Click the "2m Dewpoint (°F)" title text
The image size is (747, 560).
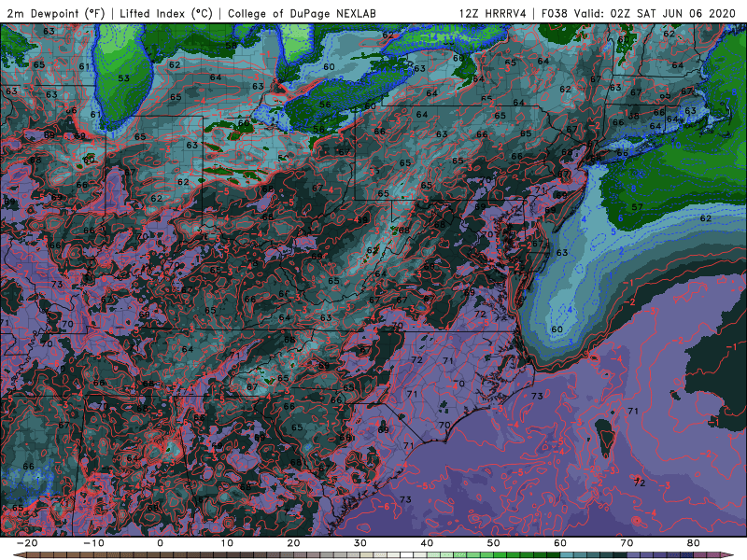pyautogui.click(x=56, y=14)
